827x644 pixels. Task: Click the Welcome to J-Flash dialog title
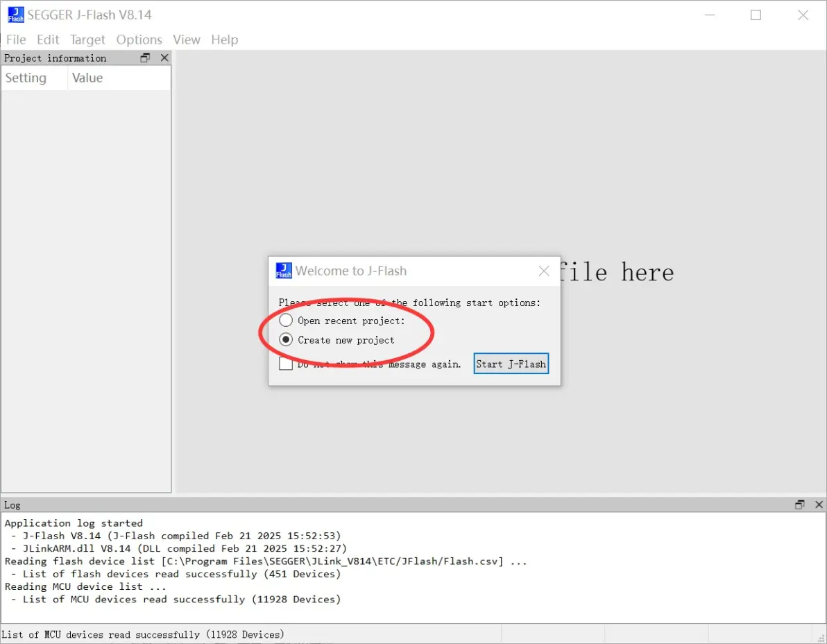pos(351,271)
